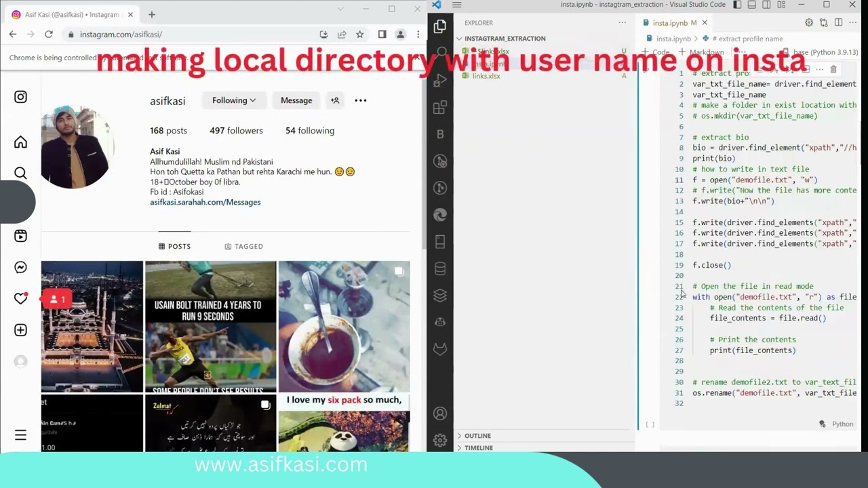Go back in Chrome browser
This screenshot has height=488, width=868.
point(13,35)
